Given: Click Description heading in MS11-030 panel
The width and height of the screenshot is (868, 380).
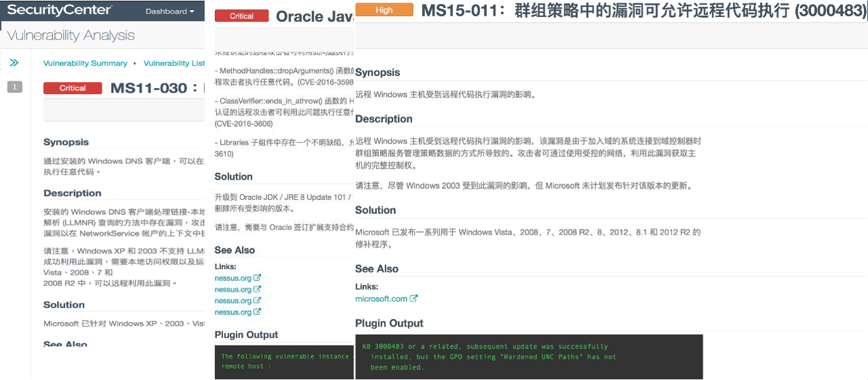Looking at the screenshot, I should click(x=73, y=193).
